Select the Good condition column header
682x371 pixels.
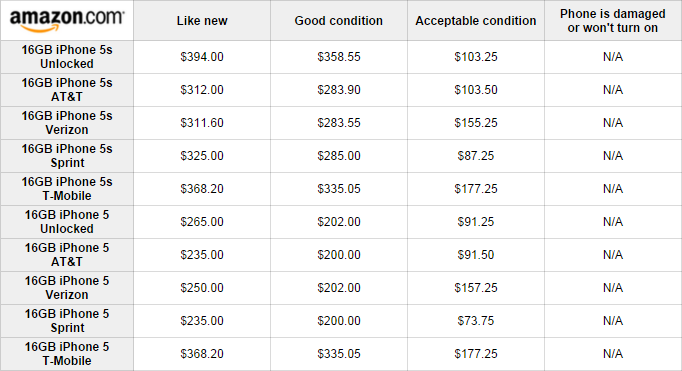(339, 21)
